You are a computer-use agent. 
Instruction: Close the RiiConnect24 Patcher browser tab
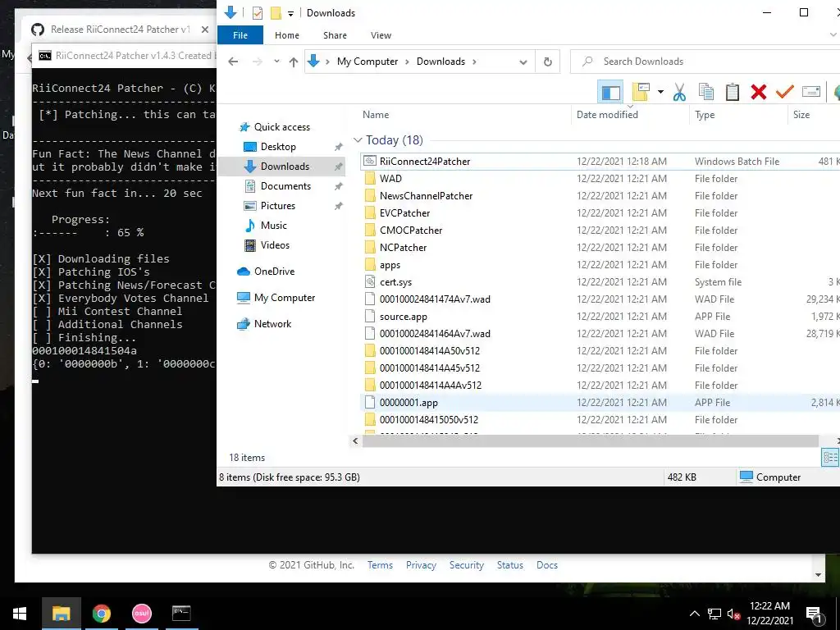204,30
